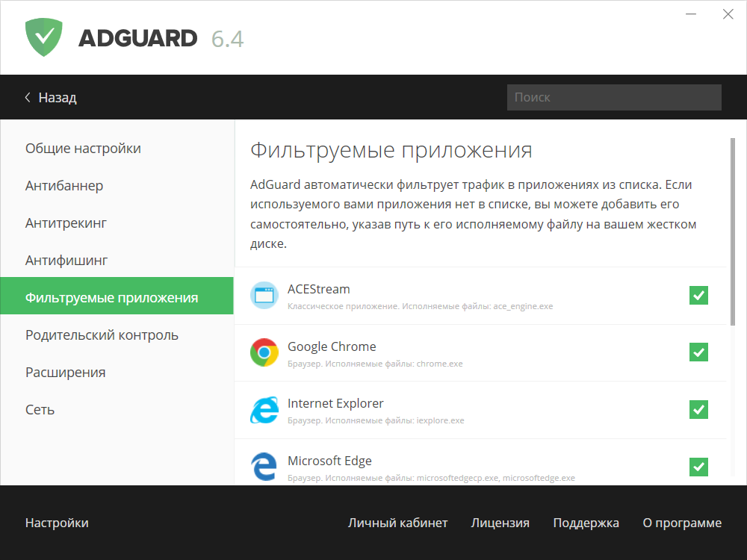The height and width of the screenshot is (560, 747).
Task: Select the Internet Explorer row name
Action: [x=335, y=403]
